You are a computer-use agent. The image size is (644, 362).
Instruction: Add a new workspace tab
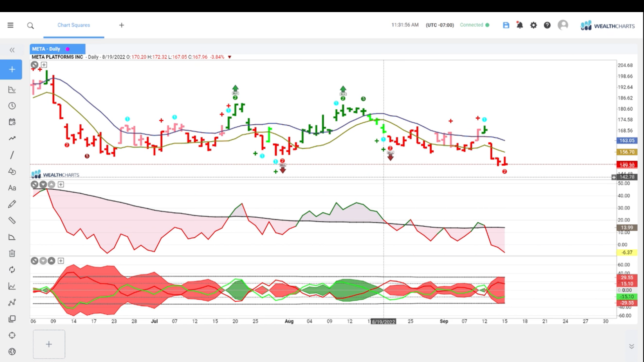click(122, 25)
